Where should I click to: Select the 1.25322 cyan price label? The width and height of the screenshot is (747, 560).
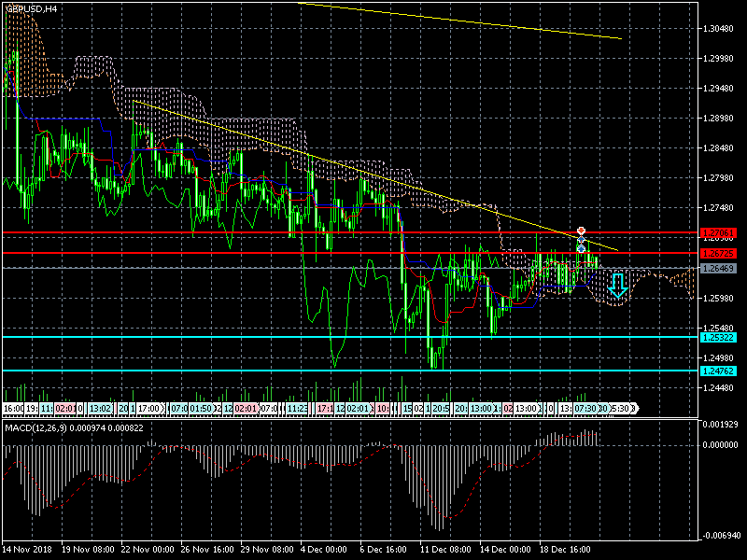pos(719,337)
